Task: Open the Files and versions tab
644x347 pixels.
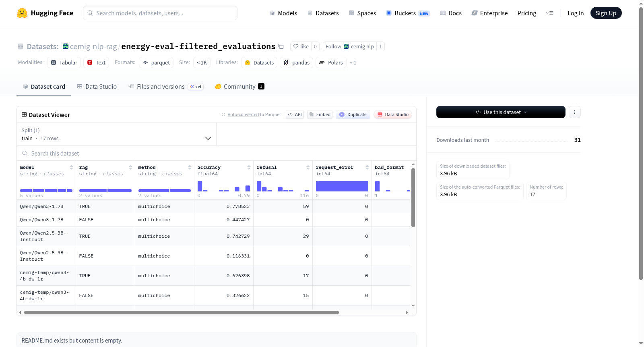Action: coord(166,86)
